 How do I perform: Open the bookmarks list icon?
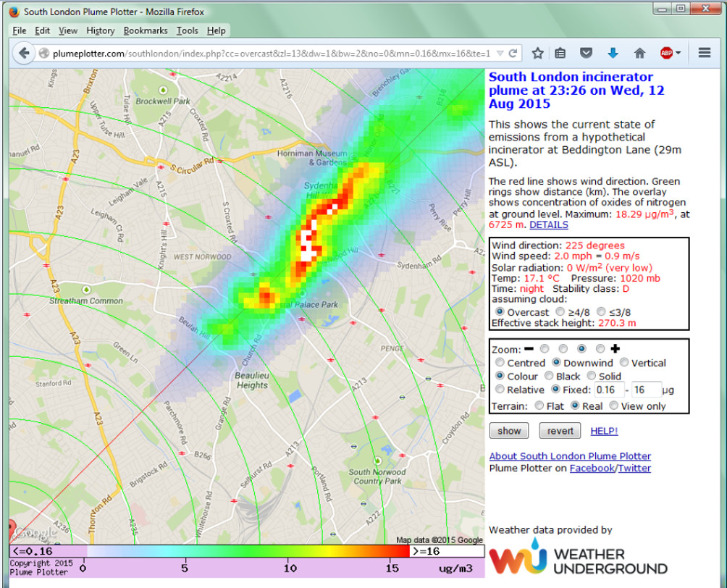point(560,54)
